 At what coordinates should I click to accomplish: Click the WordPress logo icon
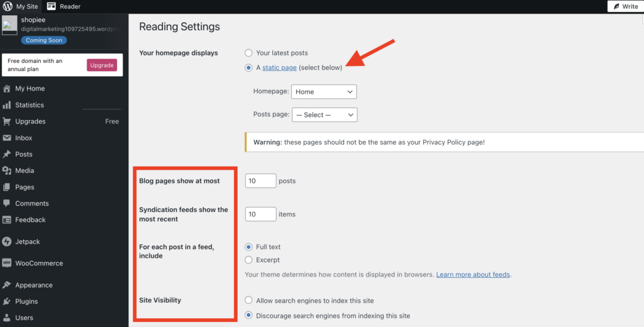click(8, 6)
